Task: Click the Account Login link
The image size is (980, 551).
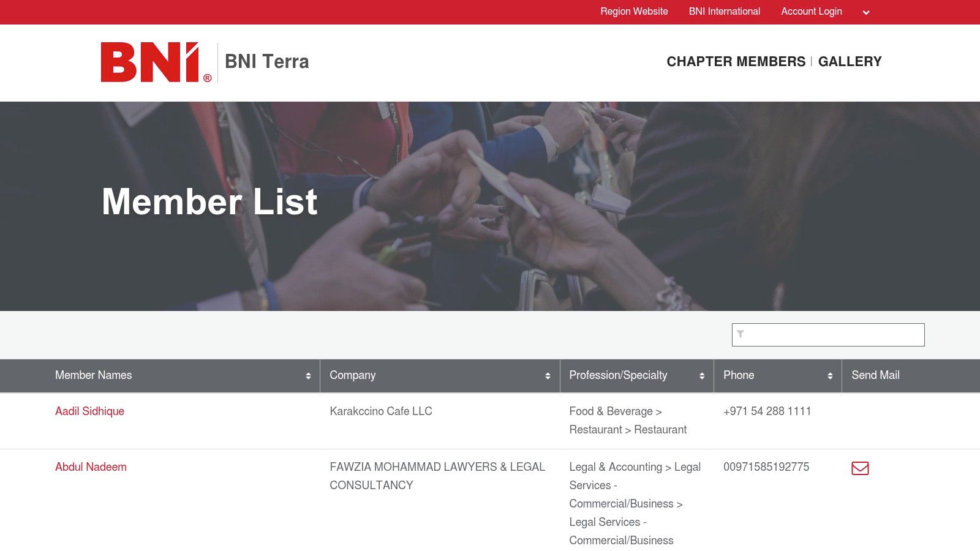Action: [x=811, y=11]
